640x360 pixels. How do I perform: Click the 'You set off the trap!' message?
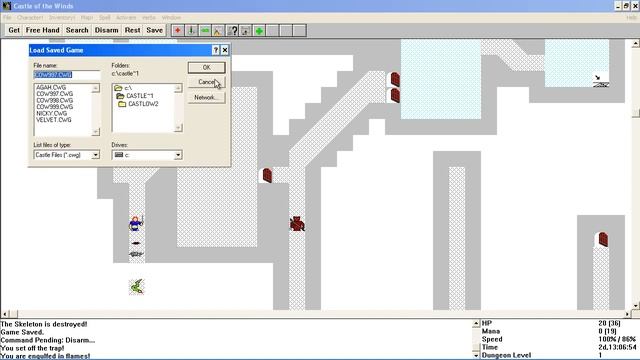[x=32, y=348]
